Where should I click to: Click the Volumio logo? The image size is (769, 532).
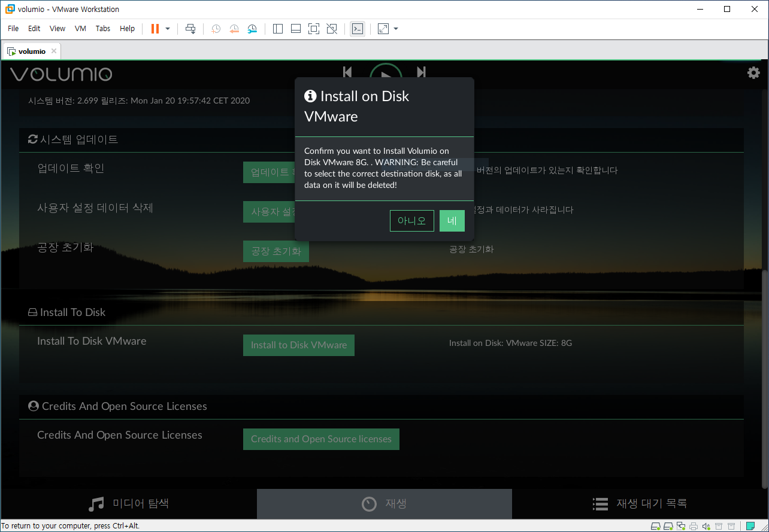61,74
